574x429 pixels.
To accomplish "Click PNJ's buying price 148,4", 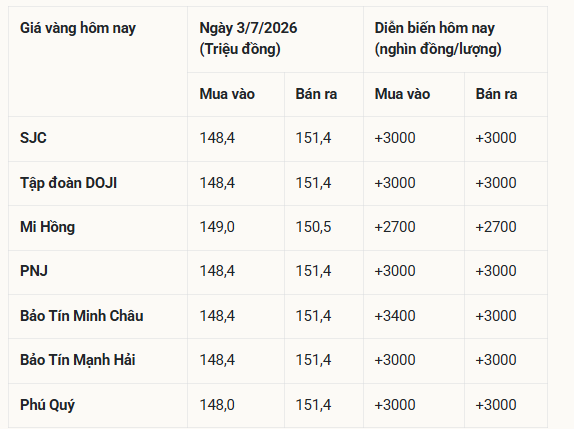I will click(217, 271).
